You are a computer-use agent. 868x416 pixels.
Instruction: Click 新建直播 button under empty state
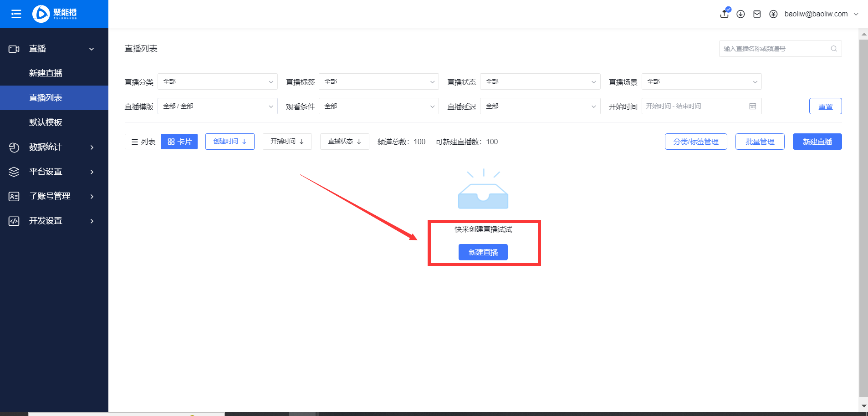[483, 252]
